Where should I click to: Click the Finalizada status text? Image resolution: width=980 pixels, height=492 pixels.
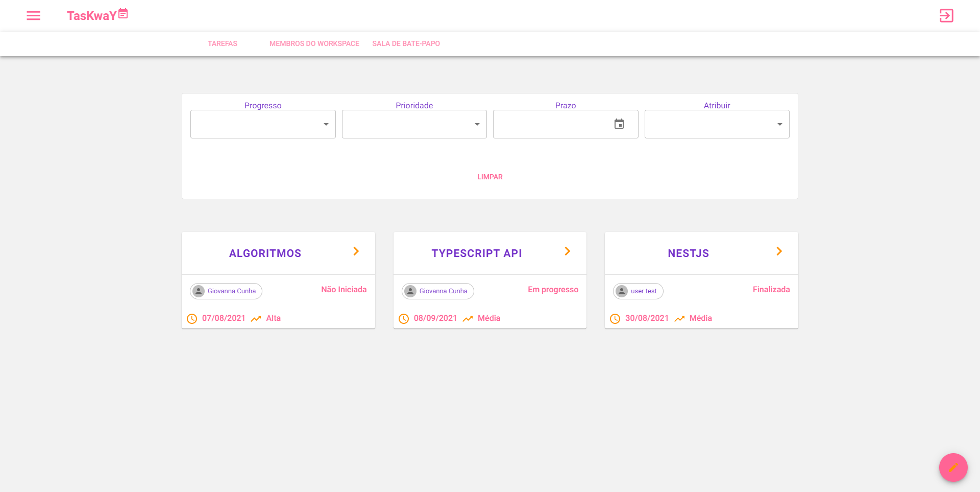pyautogui.click(x=771, y=290)
